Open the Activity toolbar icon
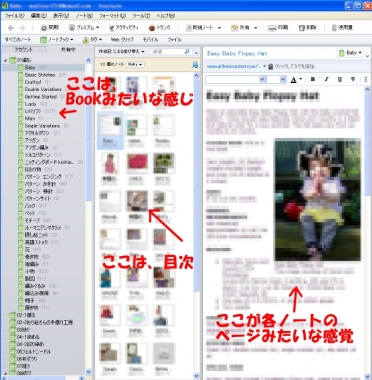This screenshot has width=372, height=380. (112, 28)
